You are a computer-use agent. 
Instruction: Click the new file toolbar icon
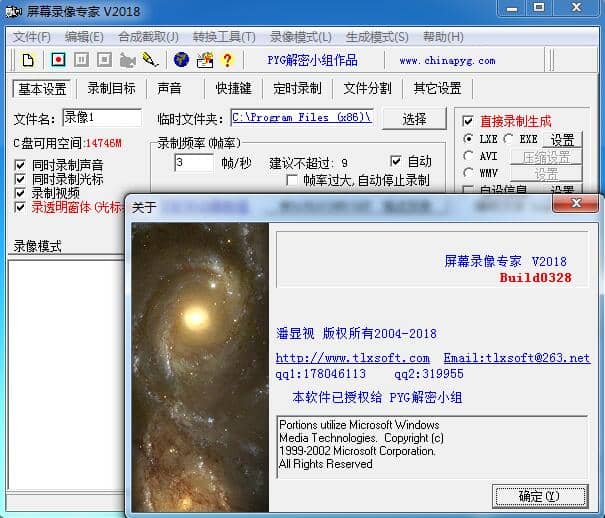(x=28, y=60)
